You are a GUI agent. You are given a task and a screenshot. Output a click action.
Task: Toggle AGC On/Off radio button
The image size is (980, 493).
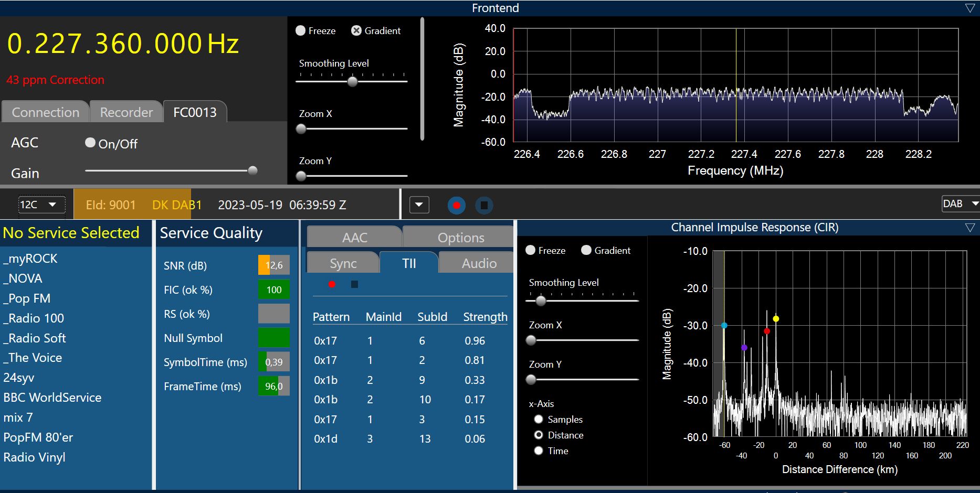pos(90,143)
